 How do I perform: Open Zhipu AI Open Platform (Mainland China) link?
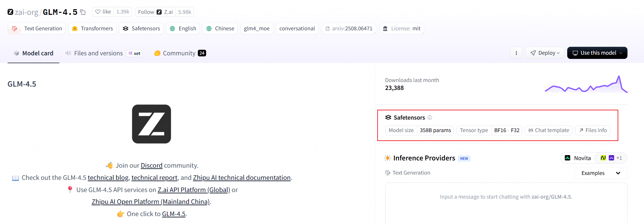pyautogui.click(x=151, y=202)
